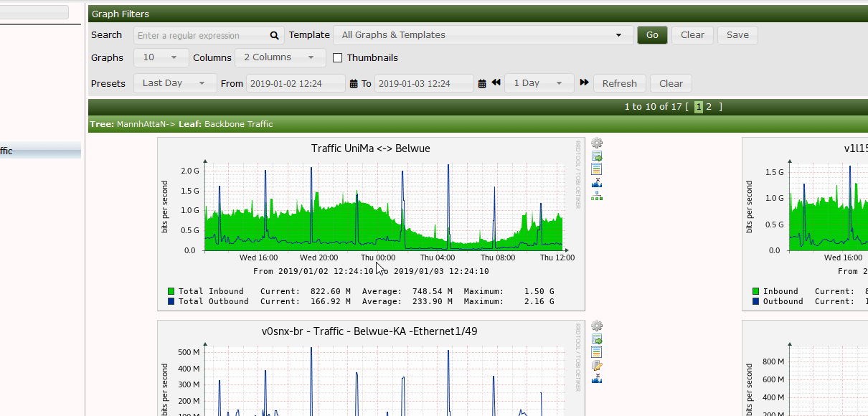Click Total Outbound Maximum value 2.16 G
The image size is (868, 416).
point(539,301)
